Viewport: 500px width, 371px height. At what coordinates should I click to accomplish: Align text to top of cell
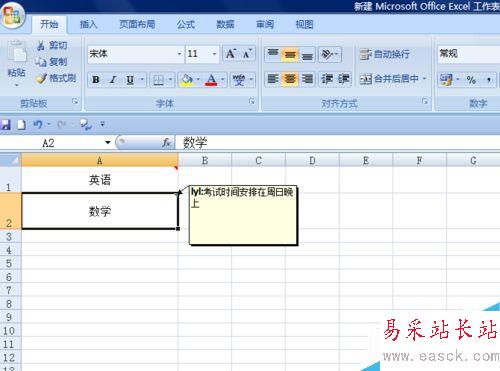(273, 54)
